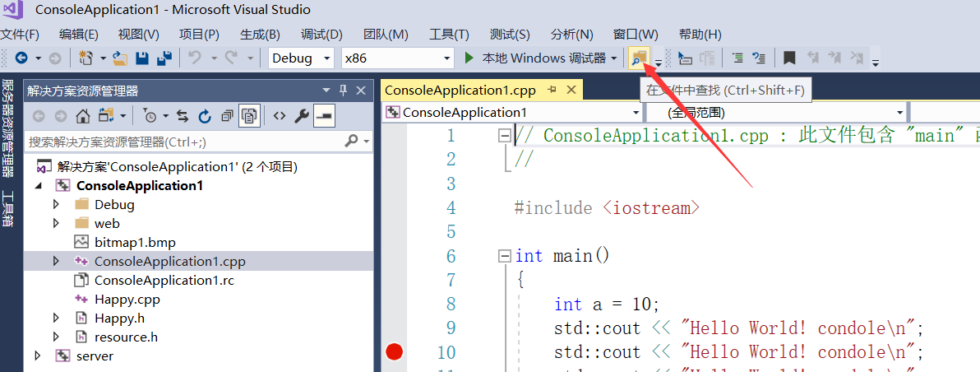This screenshot has width=980, height=372.
Task: Remove the breakpoint on line 10
Action: coord(394,352)
